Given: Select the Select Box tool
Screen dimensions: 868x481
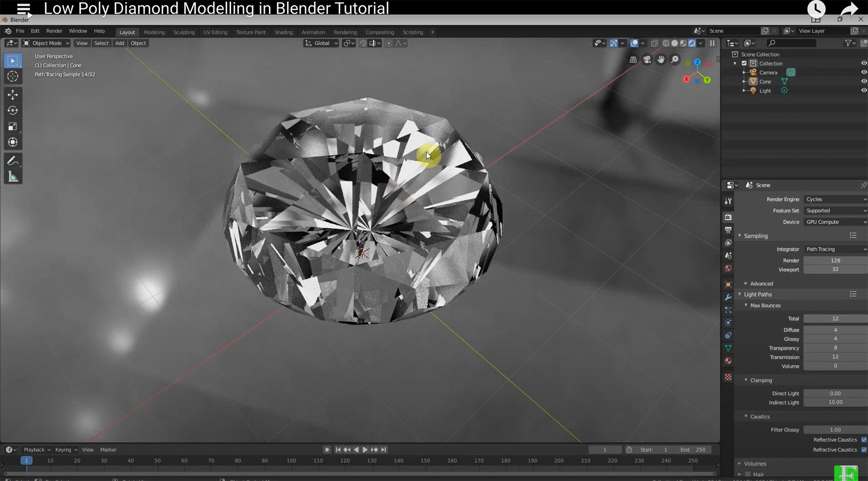Looking at the screenshot, I should (x=13, y=61).
